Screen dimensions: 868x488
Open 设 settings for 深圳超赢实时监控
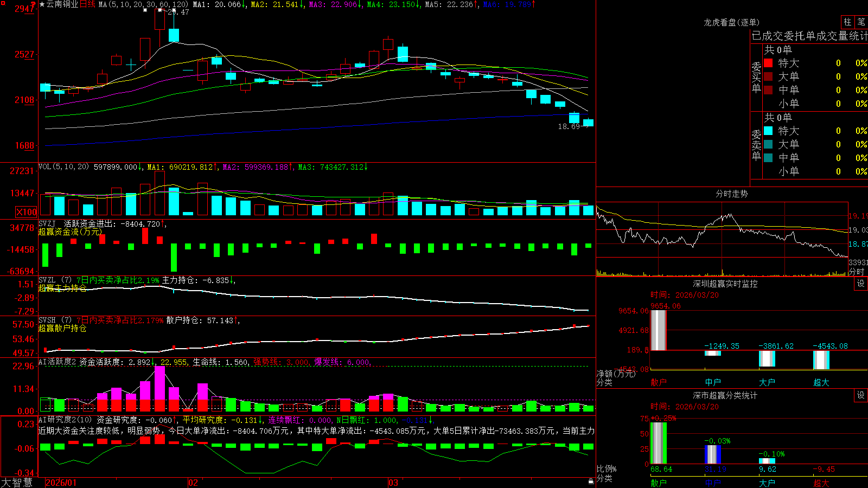[861, 284]
